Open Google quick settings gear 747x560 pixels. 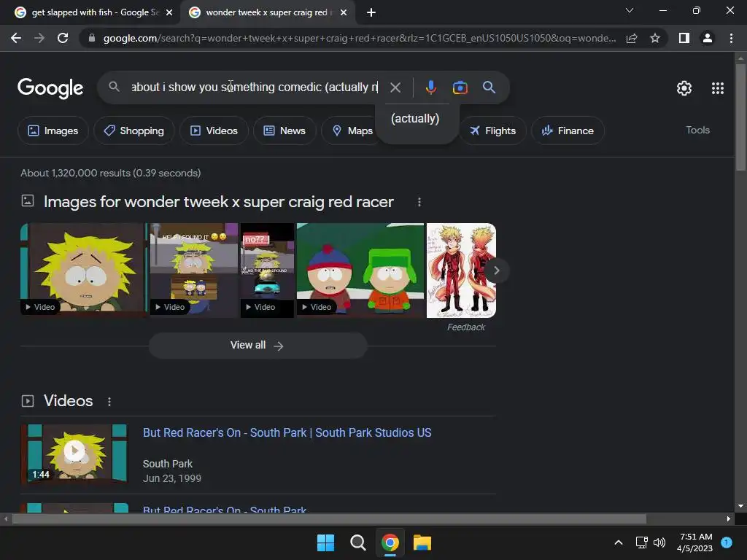684,88
